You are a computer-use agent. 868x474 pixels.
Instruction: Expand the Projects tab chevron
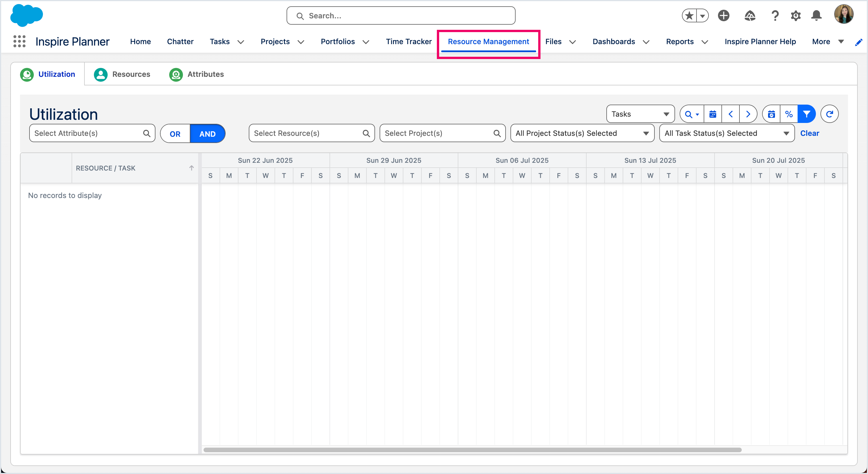pos(301,42)
